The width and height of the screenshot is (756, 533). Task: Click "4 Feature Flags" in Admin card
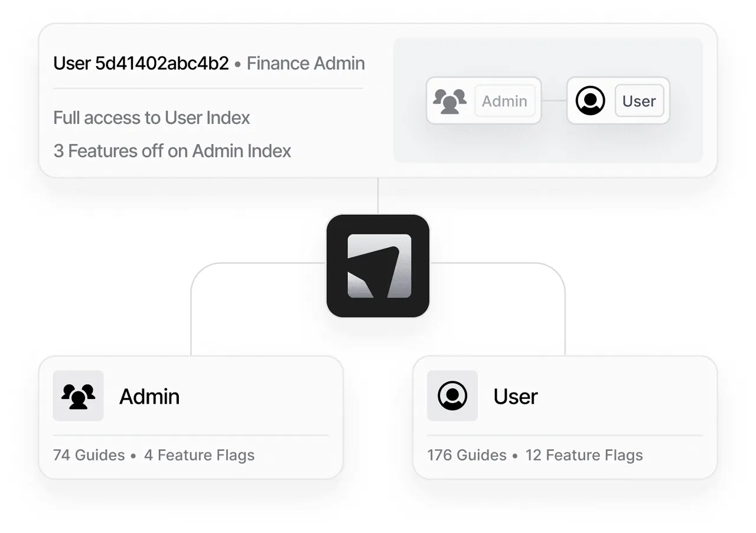[x=200, y=455]
